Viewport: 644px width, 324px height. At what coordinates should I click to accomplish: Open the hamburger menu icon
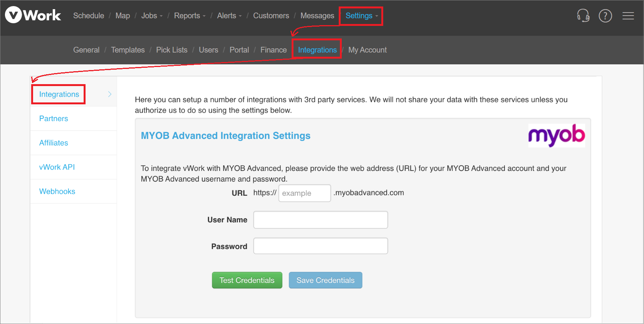point(628,16)
